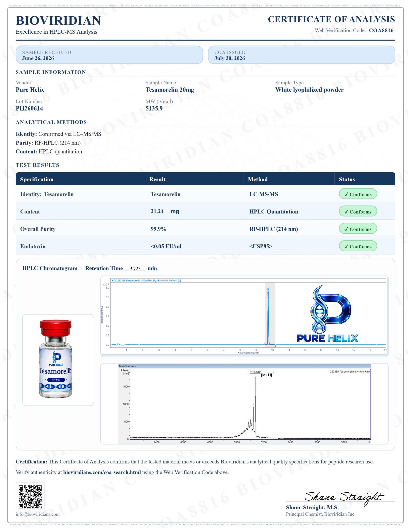
Task: Click the verification code COA8816
Action: point(381,30)
